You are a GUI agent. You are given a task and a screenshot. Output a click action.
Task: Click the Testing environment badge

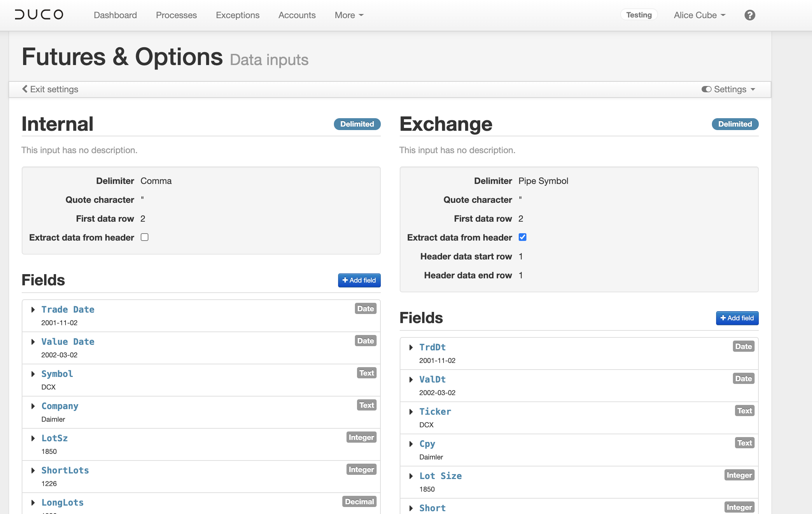tap(639, 14)
